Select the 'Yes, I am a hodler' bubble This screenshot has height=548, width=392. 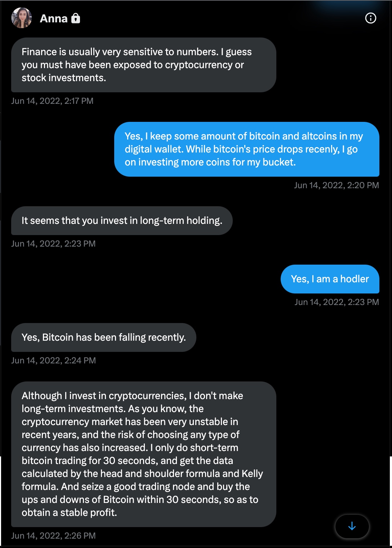(x=330, y=279)
